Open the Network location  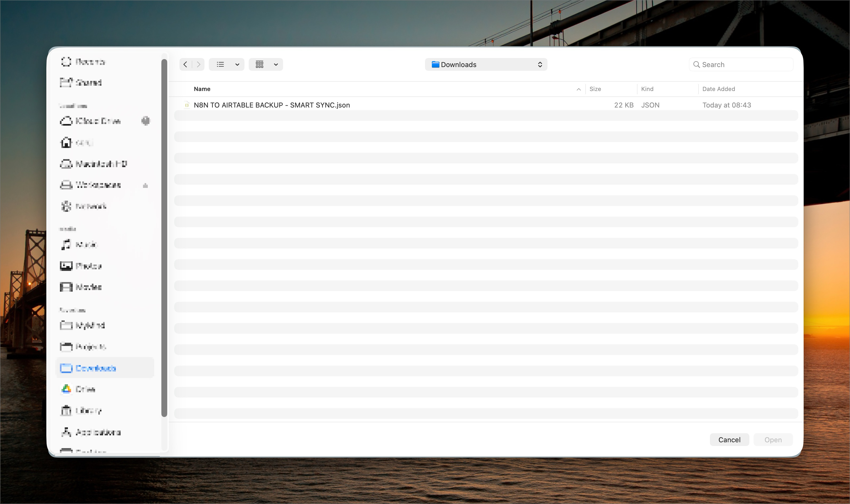click(x=90, y=206)
